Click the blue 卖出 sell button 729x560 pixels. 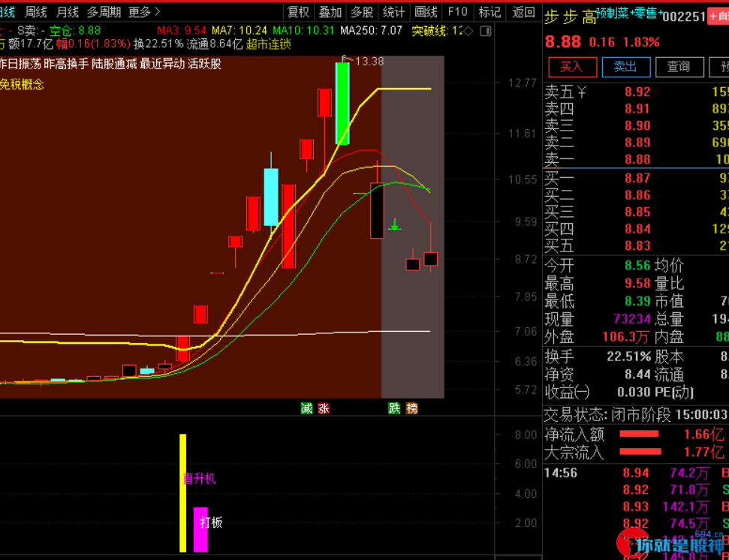click(x=626, y=68)
